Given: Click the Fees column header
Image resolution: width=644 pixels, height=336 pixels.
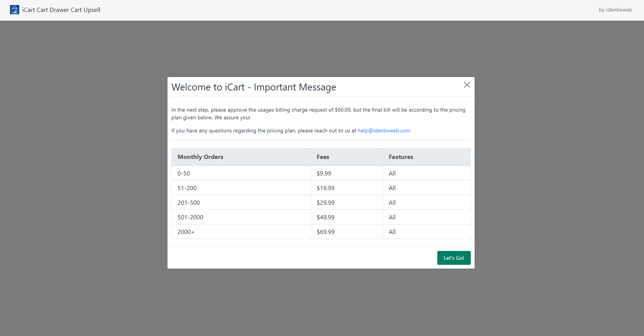Looking at the screenshot, I should [x=346, y=157].
